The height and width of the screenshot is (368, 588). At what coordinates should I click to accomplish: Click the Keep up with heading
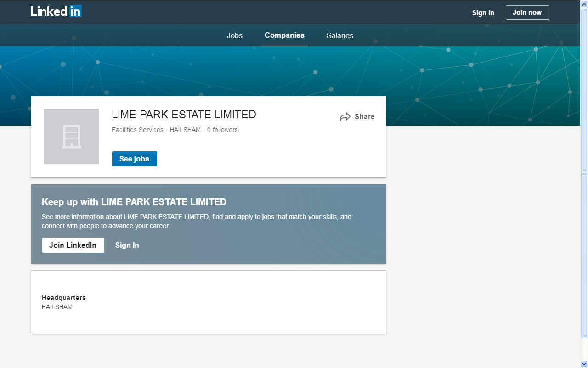click(134, 202)
